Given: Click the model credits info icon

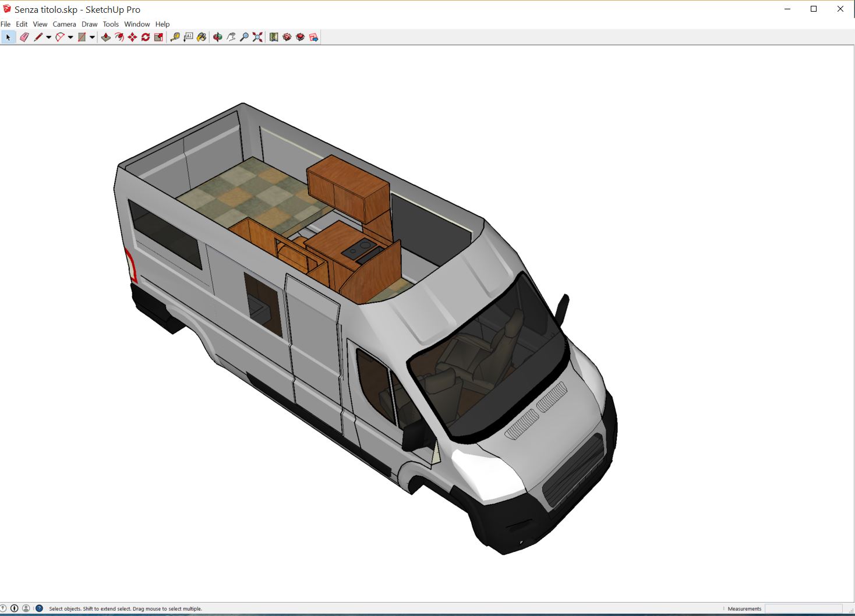Looking at the screenshot, I should pos(14,608).
